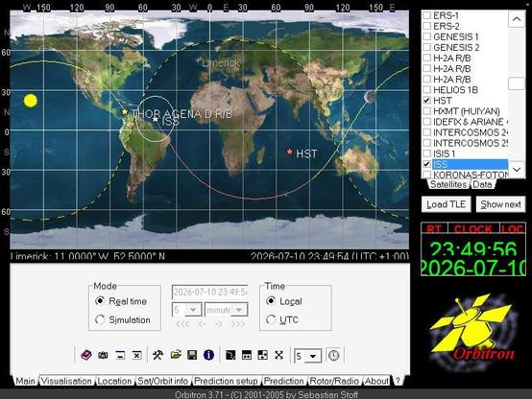Screen dimensions: 532x399
Task: Select the Local time radio button
Action: (x=271, y=301)
